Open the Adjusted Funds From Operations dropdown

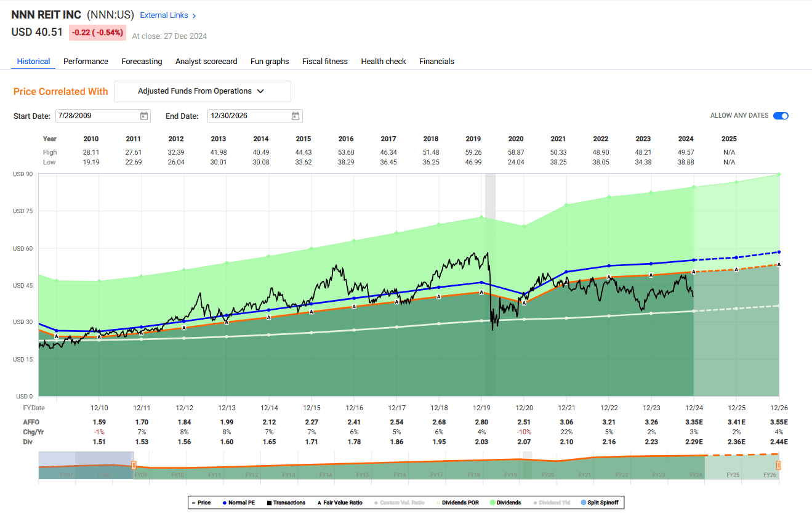(202, 91)
